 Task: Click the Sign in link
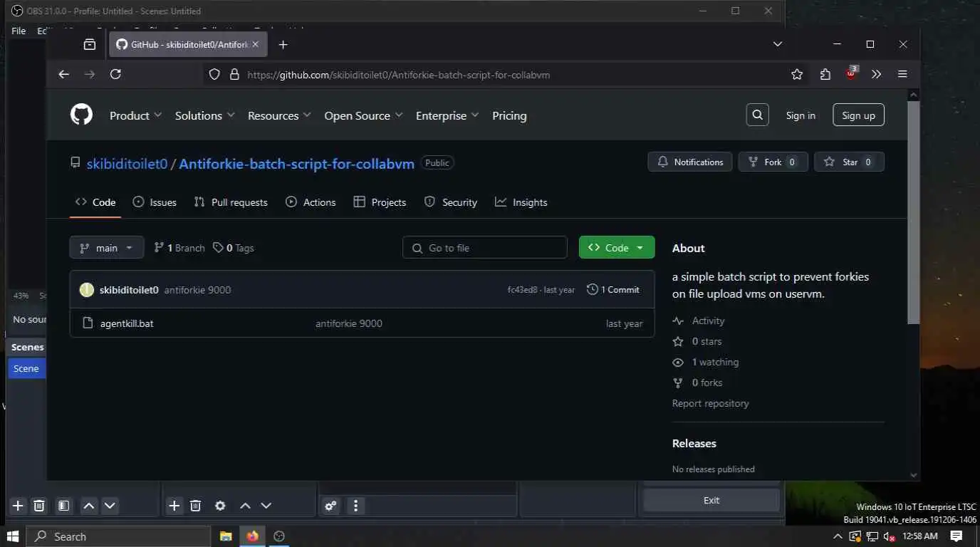pyautogui.click(x=801, y=115)
